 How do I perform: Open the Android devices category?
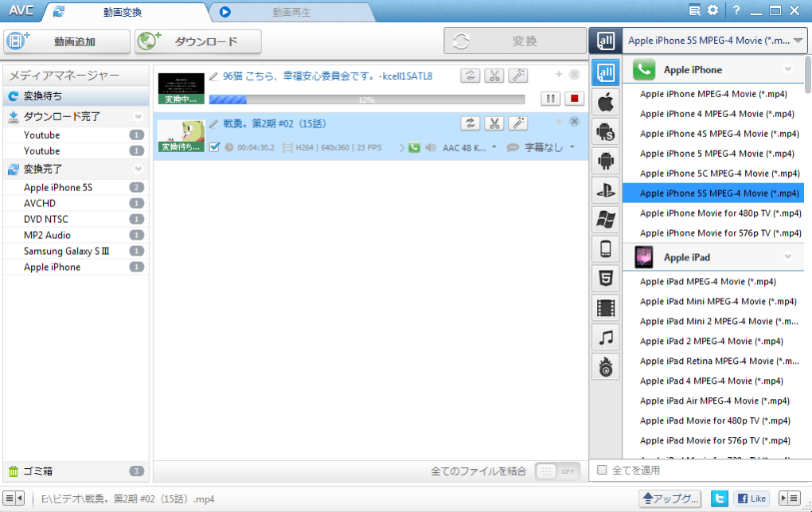(x=605, y=161)
